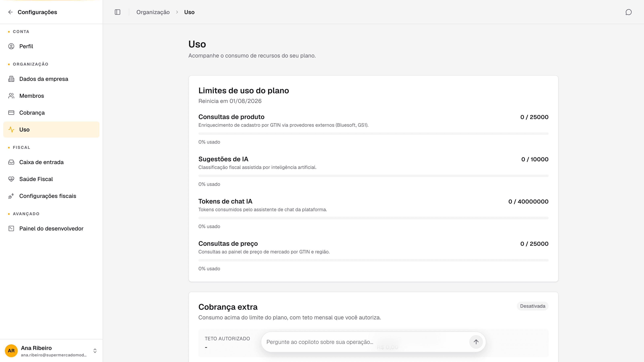Click the Painel do desenvolvedor terminal icon
Viewport: 644px width, 362px height.
point(11,228)
